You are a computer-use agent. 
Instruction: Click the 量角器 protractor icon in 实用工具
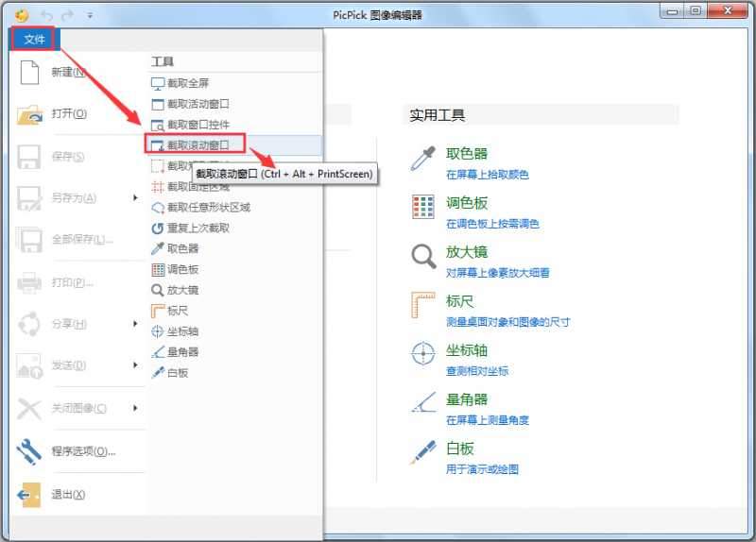click(422, 404)
